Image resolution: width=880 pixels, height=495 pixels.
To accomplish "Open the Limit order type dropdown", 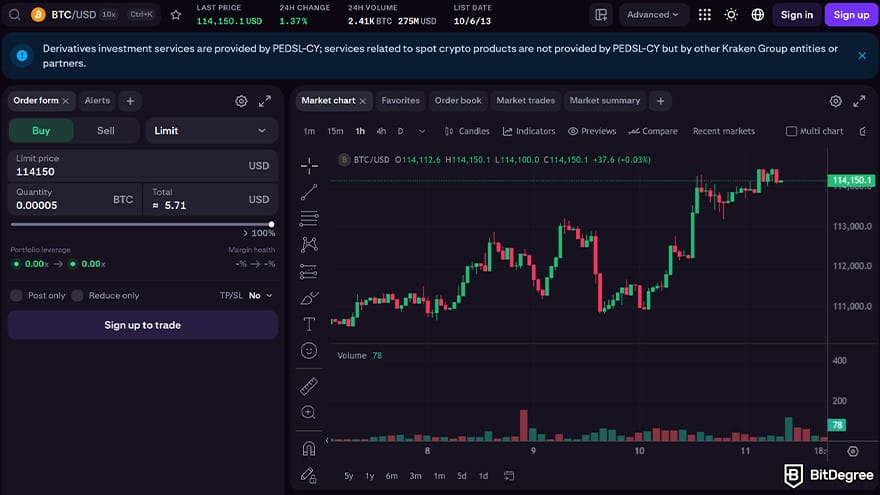I will tap(212, 131).
